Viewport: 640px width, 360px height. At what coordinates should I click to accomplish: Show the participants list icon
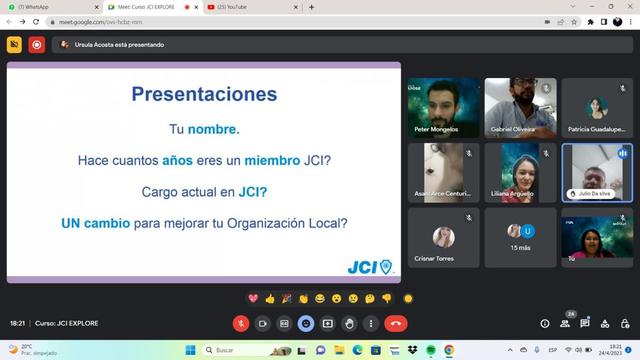(x=565, y=323)
